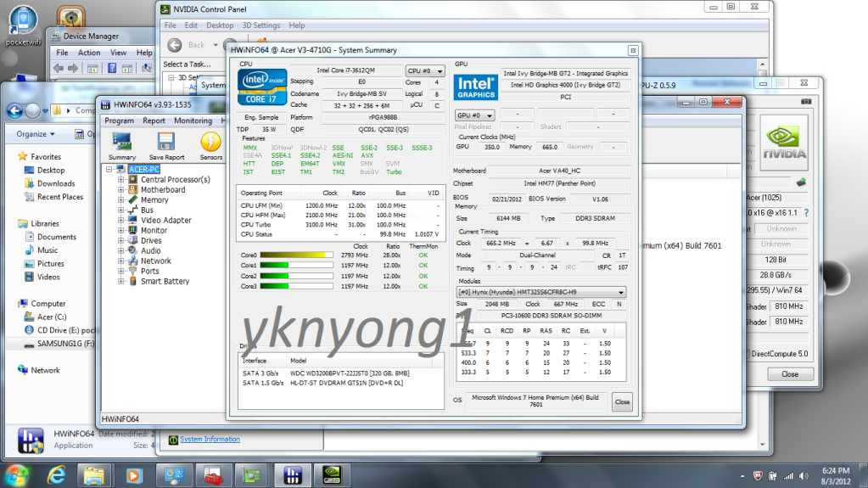Image resolution: width=868 pixels, height=488 pixels.
Task: Open Network in Explorer sidebar
Action: coord(45,370)
